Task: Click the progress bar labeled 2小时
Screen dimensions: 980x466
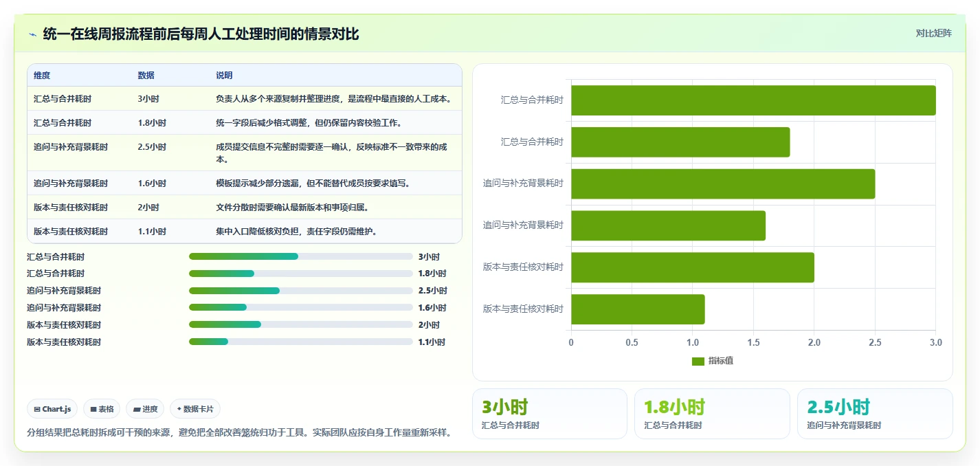Action: click(x=301, y=324)
